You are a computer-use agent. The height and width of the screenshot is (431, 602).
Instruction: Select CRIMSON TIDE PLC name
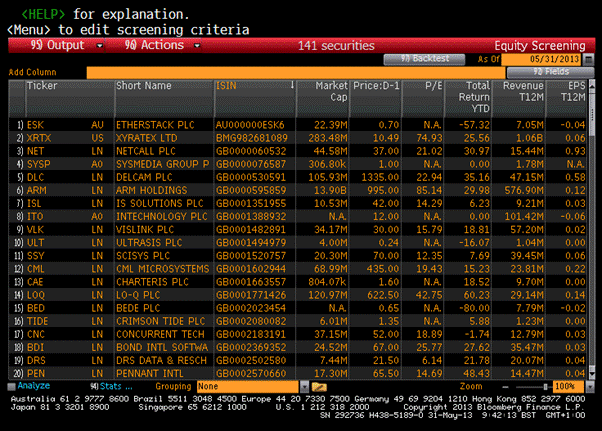click(161, 321)
